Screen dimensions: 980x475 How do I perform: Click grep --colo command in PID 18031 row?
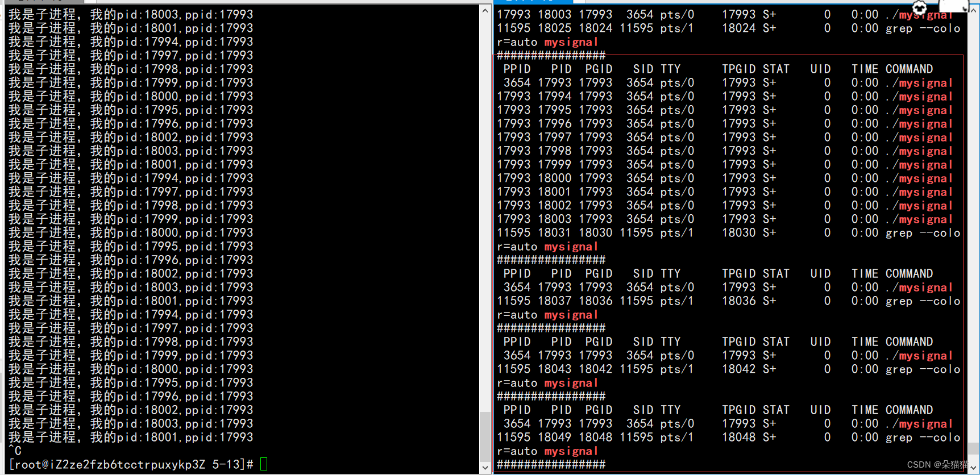(923, 232)
